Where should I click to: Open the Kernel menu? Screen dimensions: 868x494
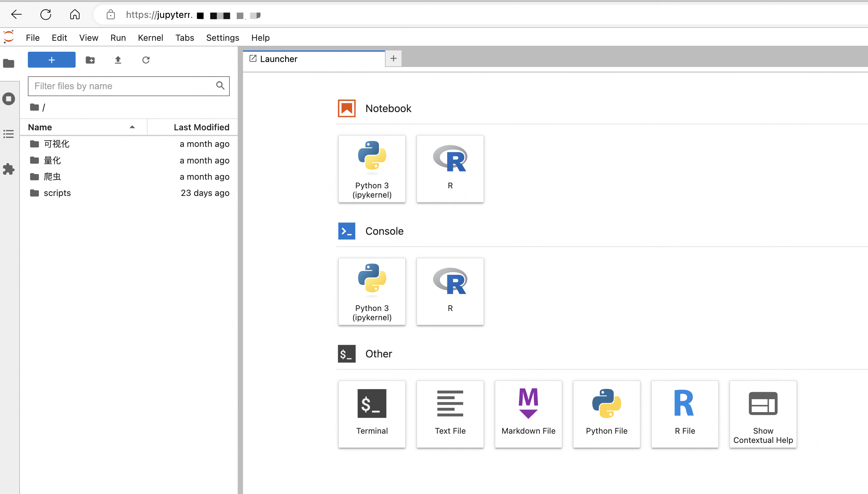[x=150, y=38]
